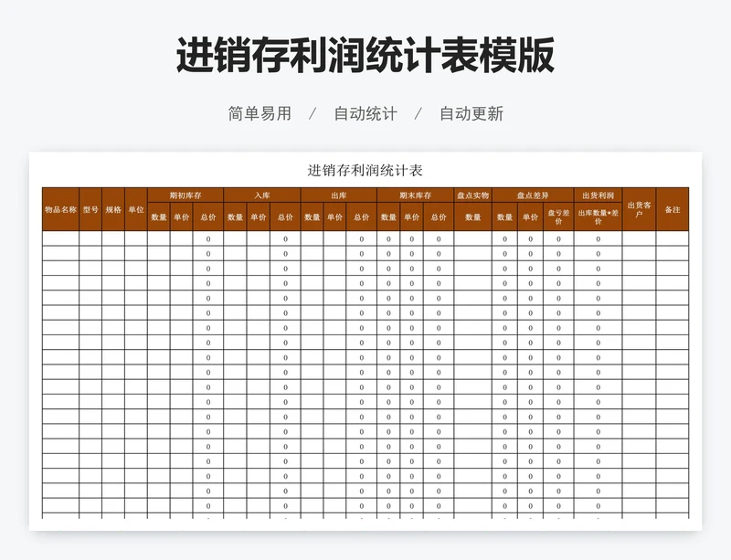
Task: Select the 出库数量*差价 subheader cell
Action: point(599,217)
